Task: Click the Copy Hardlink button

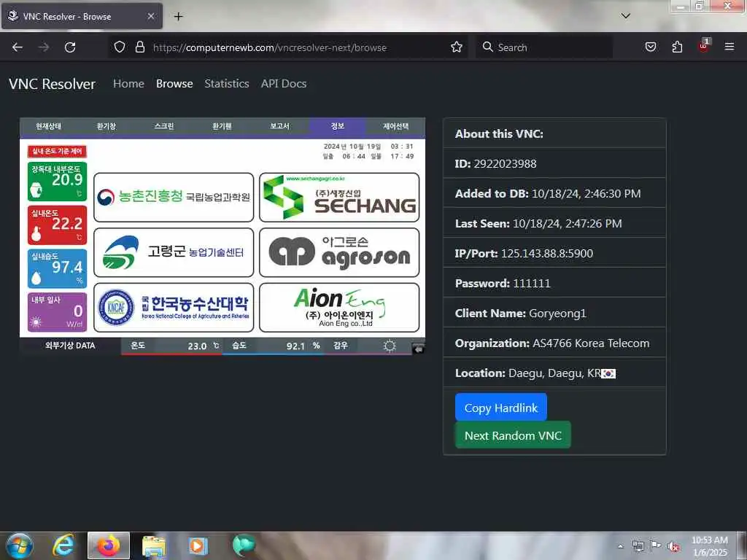Action: [x=500, y=407]
